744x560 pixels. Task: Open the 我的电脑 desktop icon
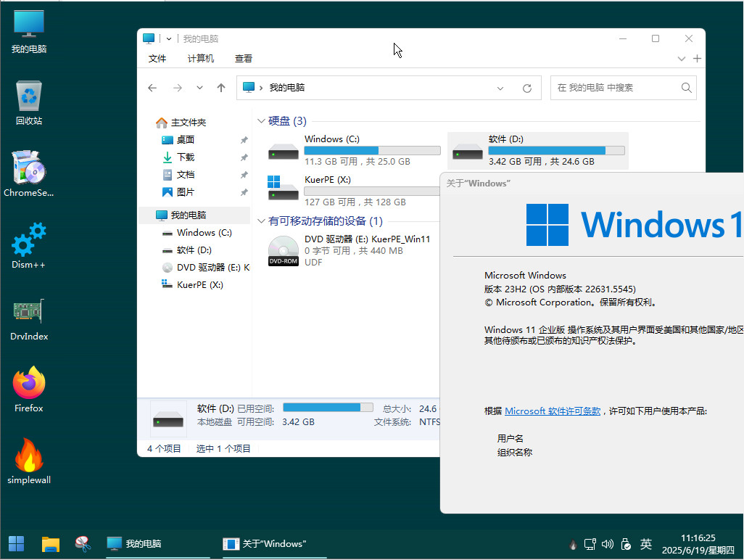[x=29, y=32]
